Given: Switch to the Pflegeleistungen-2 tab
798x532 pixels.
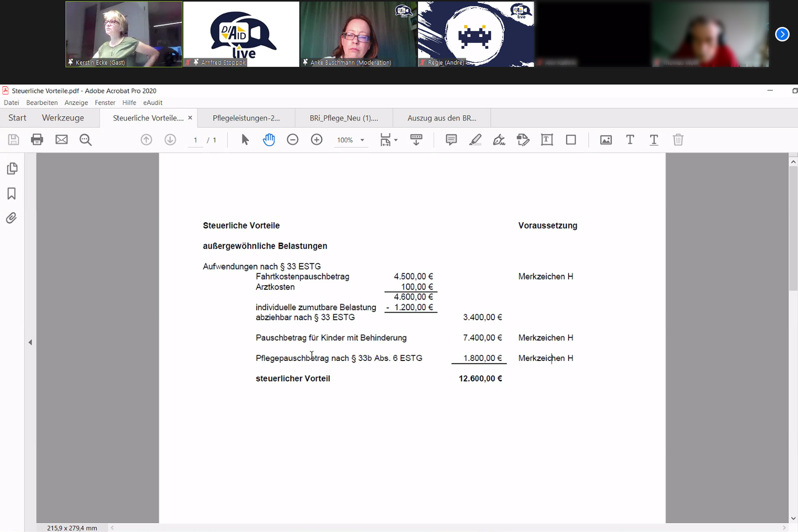Looking at the screenshot, I should pyautogui.click(x=246, y=118).
